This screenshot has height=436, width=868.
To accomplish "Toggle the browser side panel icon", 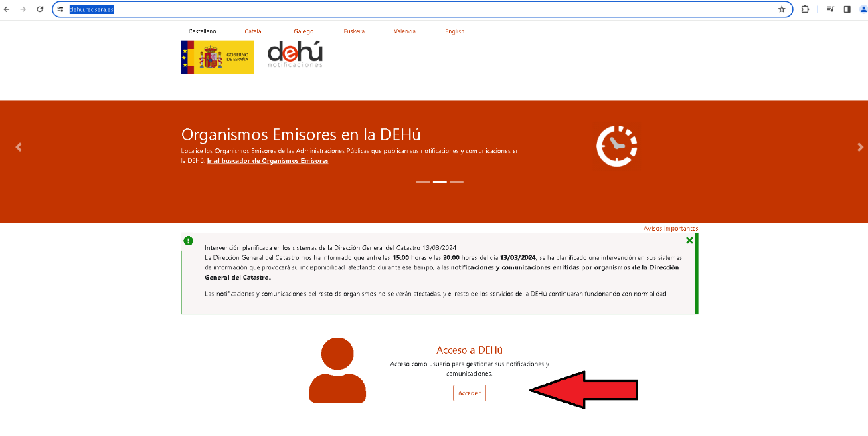I will pyautogui.click(x=847, y=9).
